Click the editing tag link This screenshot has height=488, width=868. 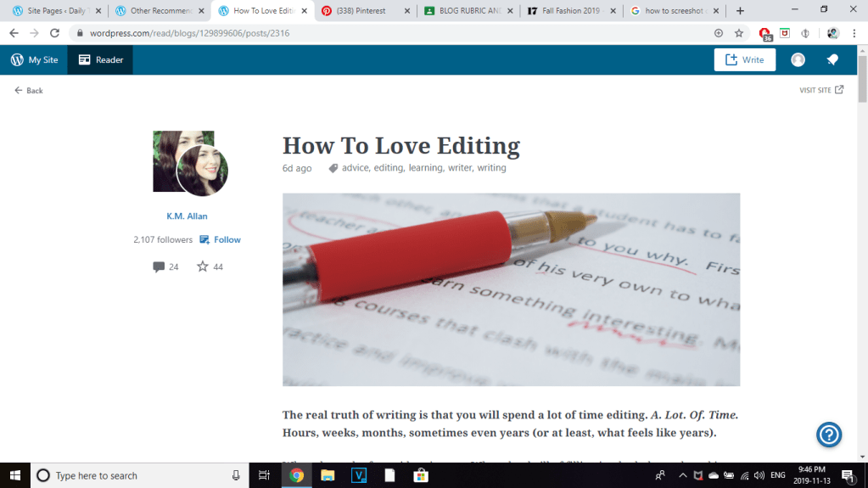pos(389,168)
